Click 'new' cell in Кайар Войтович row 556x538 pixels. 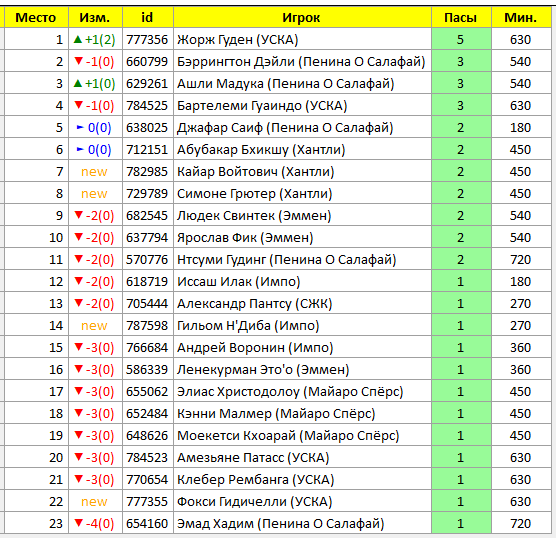pyautogui.click(x=95, y=171)
